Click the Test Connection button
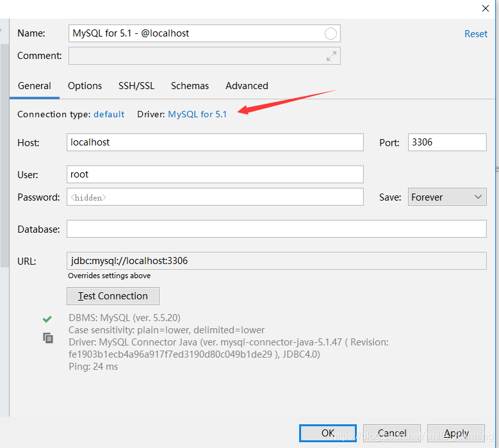The width and height of the screenshot is (499, 448). 113,296
